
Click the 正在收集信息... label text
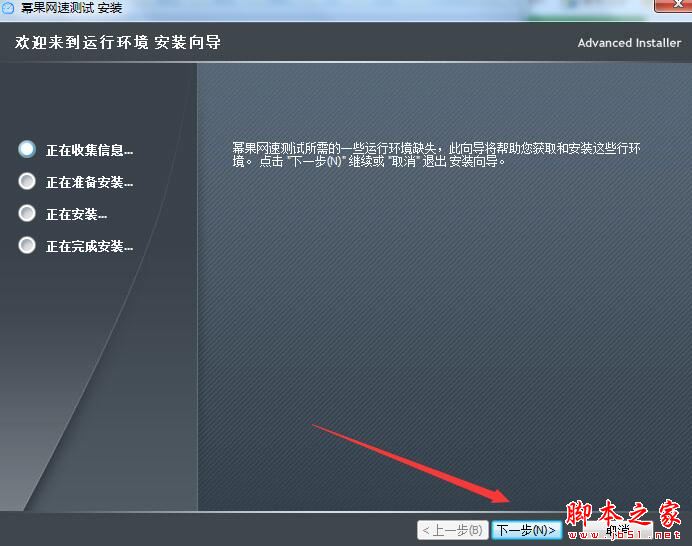[90, 151]
